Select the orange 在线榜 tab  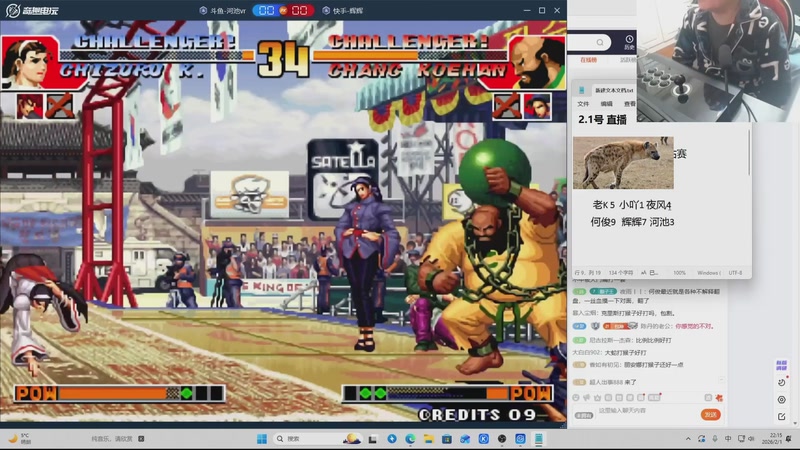coord(588,60)
